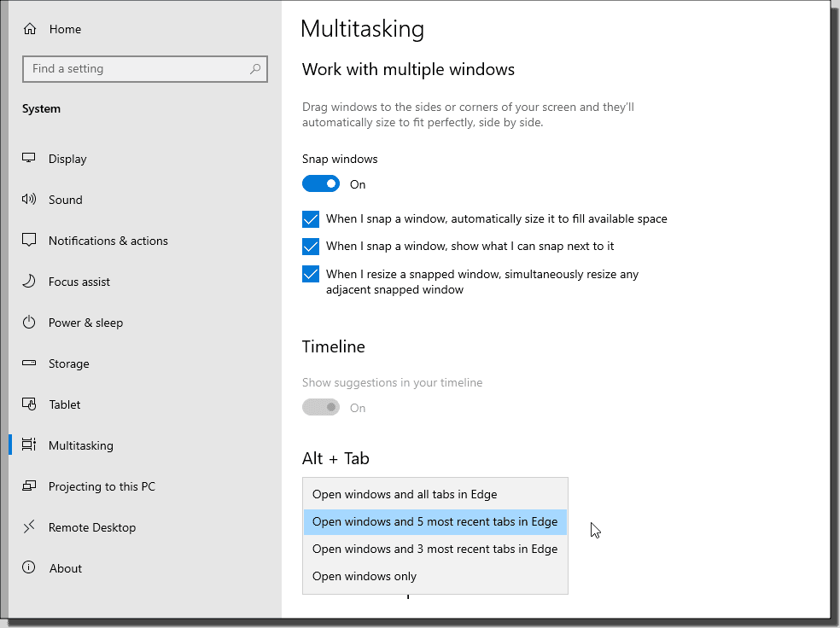Turn off the Snap windows toggle

(321, 184)
